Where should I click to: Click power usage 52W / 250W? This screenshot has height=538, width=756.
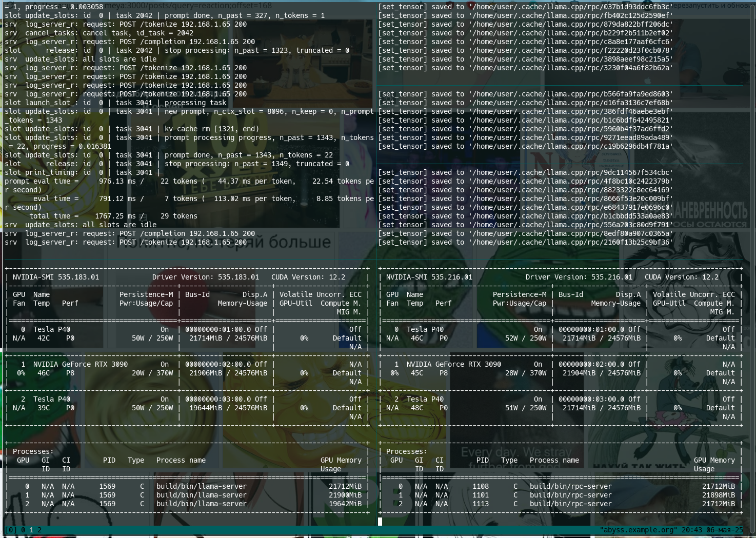tap(526, 338)
